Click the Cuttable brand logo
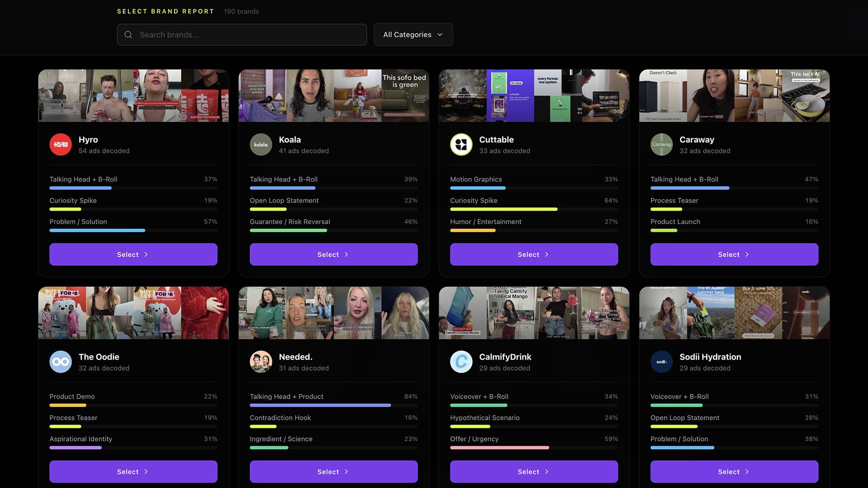The width and height of the screenshot is (868, 488). tap(461, 145)
